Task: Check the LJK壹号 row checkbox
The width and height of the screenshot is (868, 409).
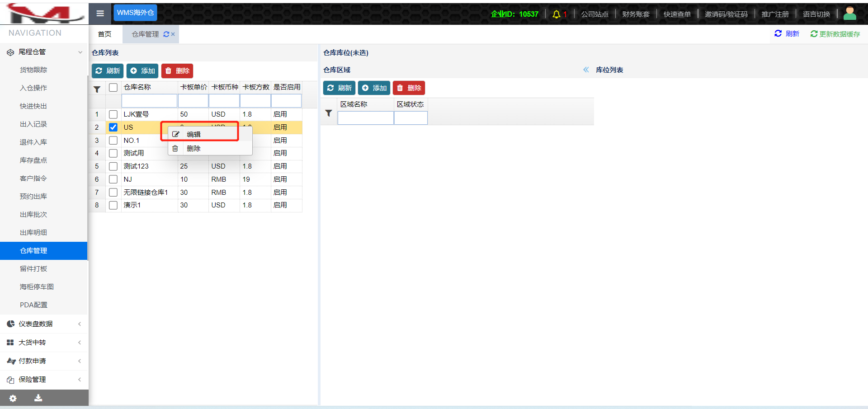Action: coord(113,114)
